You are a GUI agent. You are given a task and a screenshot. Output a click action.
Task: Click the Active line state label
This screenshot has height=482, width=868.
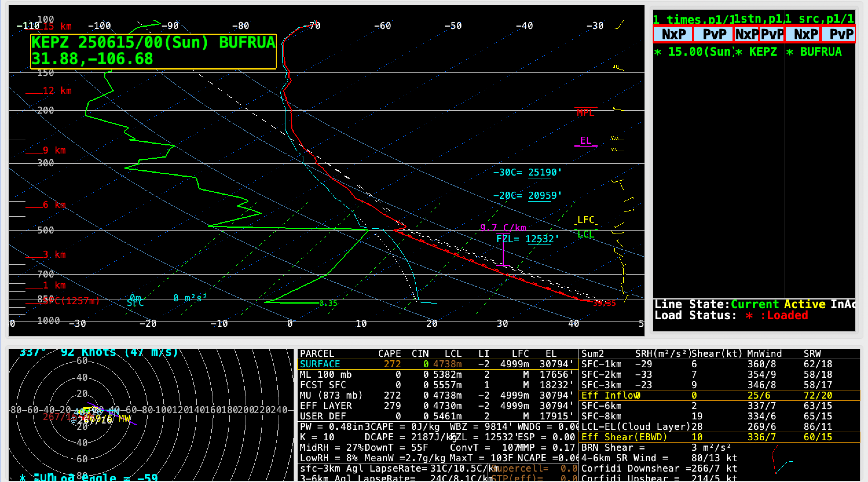805,304
